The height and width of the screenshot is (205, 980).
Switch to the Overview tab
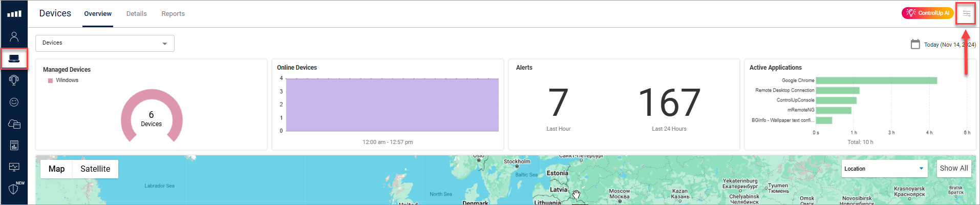(x=98, y=14)
